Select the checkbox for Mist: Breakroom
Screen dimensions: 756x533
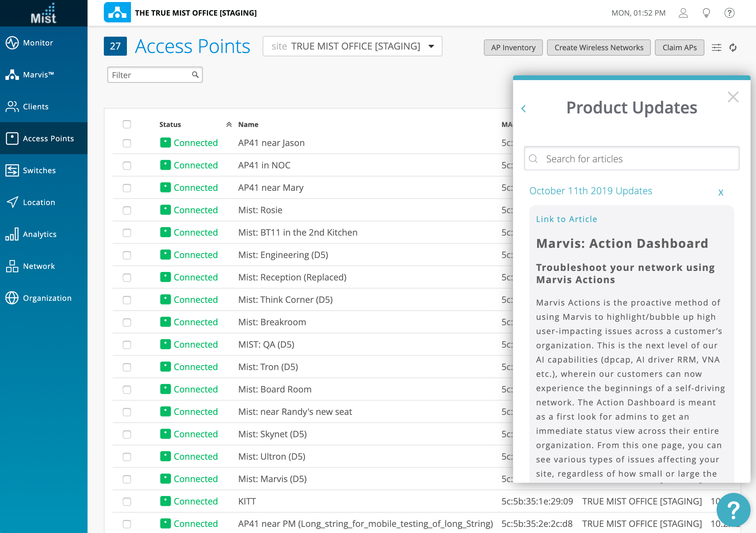point(127,323)
